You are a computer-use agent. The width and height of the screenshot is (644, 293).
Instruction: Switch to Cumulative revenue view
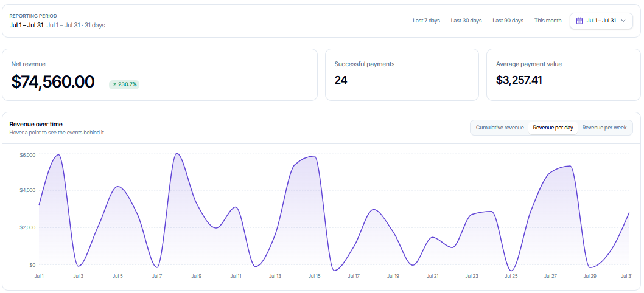[500, 128]
